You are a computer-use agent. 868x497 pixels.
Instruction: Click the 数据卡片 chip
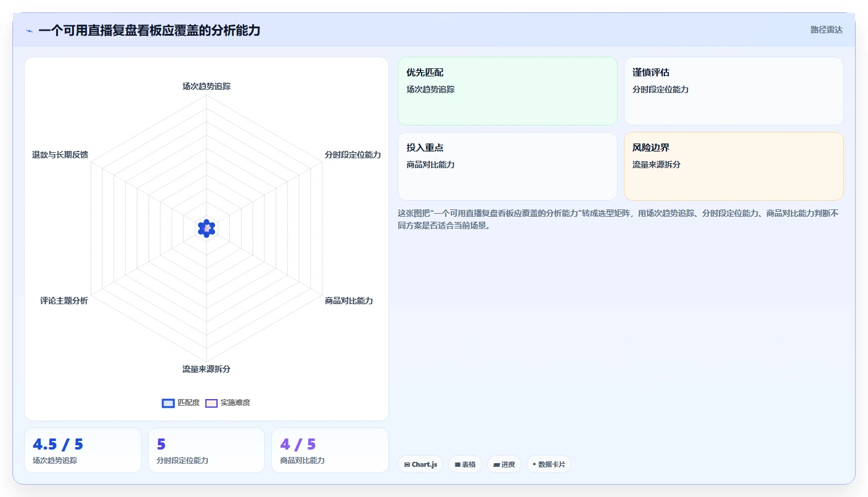coord(549,464)
